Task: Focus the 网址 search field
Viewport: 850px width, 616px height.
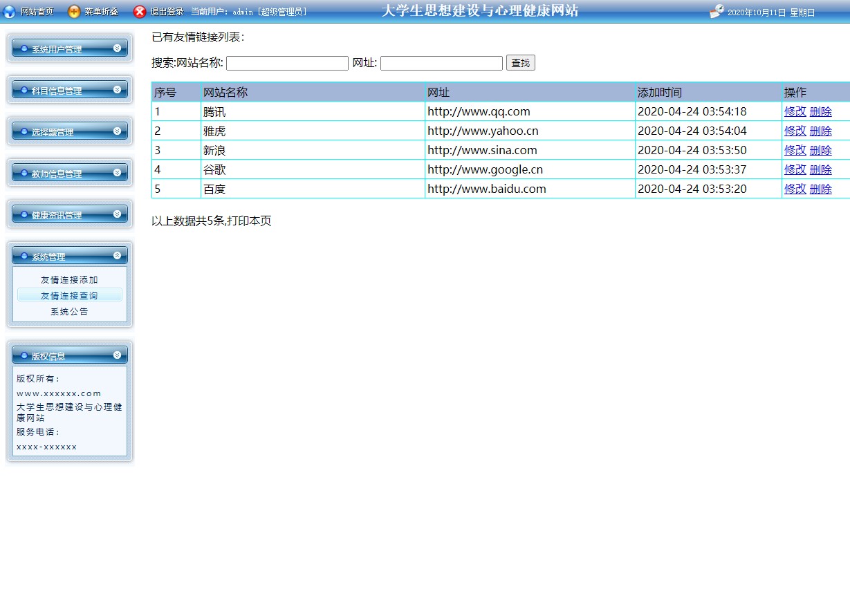Action: [441, 63]
